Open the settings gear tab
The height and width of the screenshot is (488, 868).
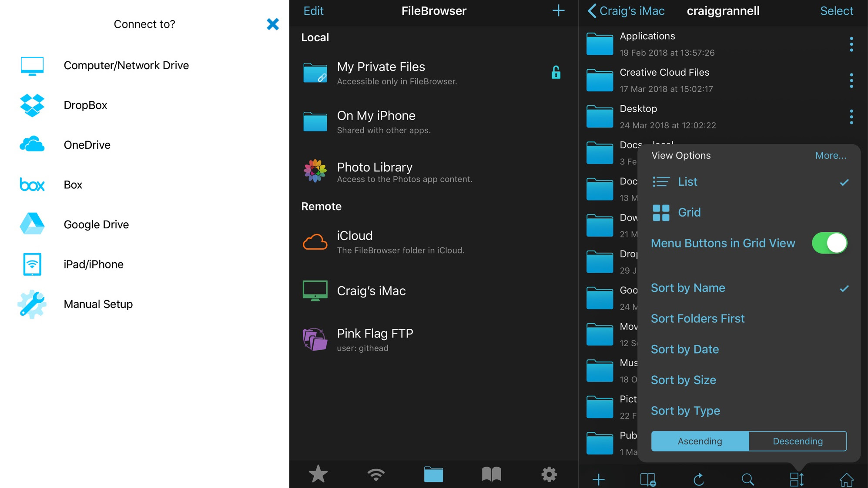pyautogui.click(x=549, y=475)
